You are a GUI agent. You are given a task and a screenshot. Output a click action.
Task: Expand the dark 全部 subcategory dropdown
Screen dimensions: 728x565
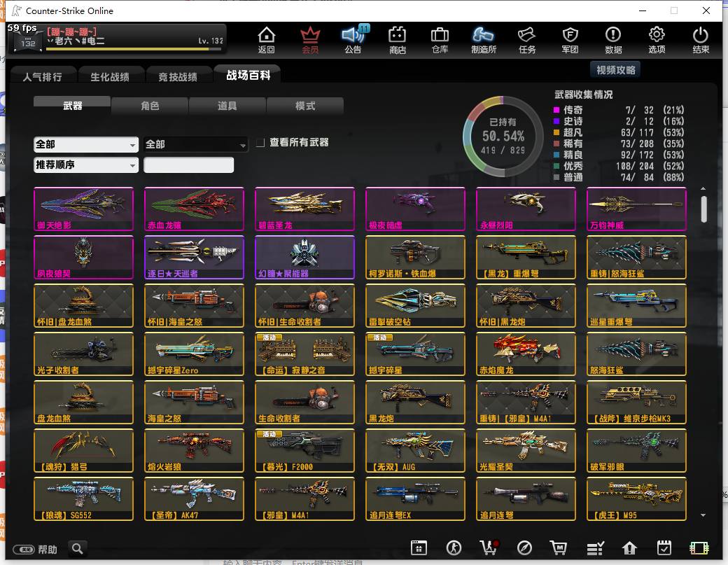coord(195,144)
